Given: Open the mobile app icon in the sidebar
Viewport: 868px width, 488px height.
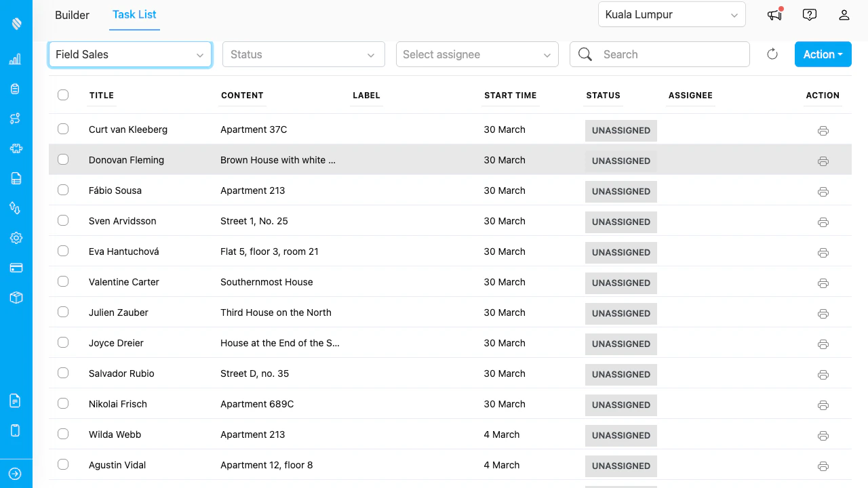Looking at the screenshot, I should pyautogui.click(x=15, y=430).
